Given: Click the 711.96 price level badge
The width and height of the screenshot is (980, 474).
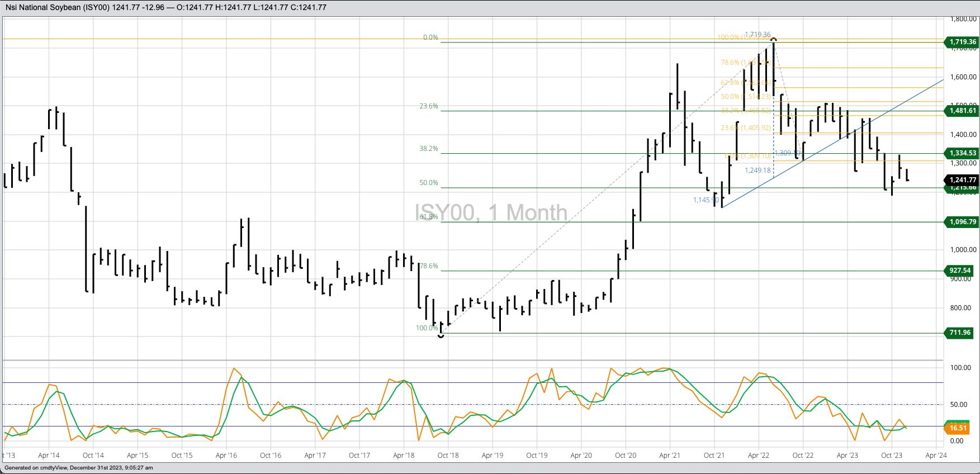Looking at the screenshot, I should (960, 333).
